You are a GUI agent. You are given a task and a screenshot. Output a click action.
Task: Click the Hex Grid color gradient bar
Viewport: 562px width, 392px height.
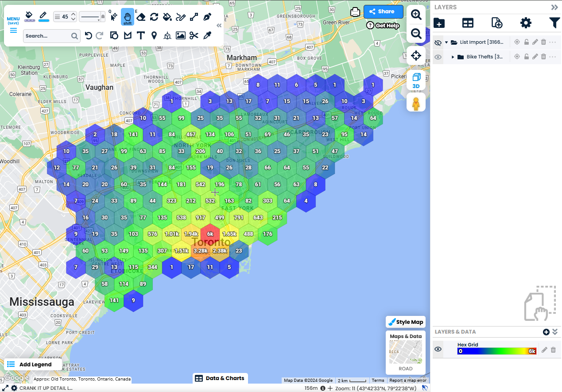click(x=497, y=351)
